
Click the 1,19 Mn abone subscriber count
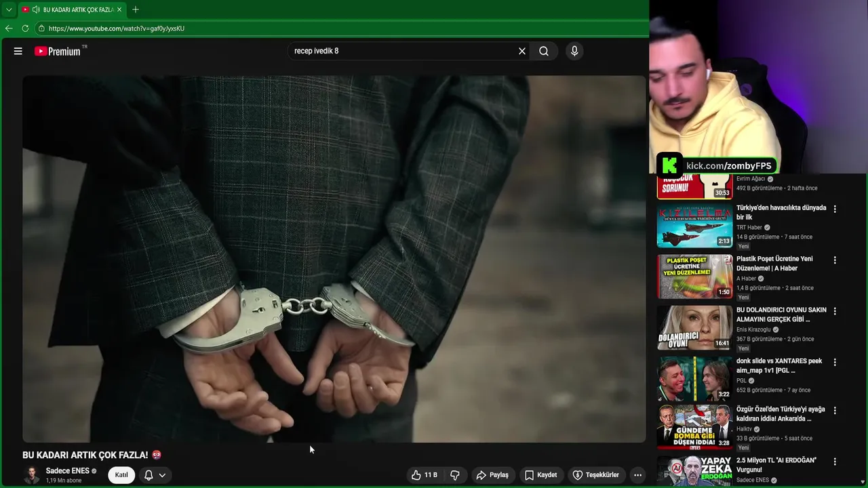[x=64, y=481]
